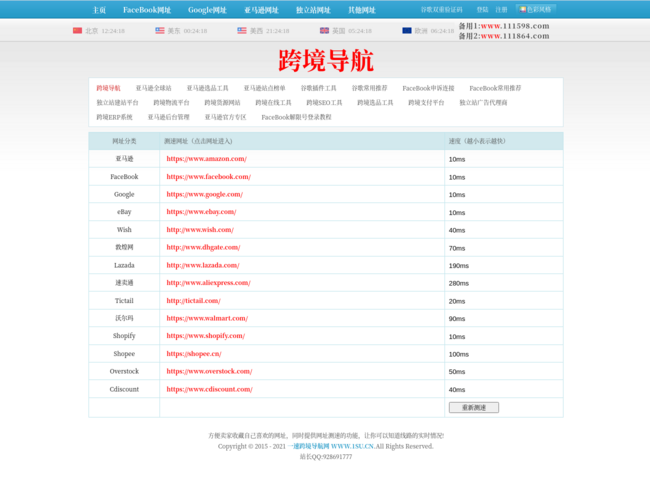The width and height of the screenshot is (650, 500).
Task: Click the Overstock category cell
Action: coord(124,371)
